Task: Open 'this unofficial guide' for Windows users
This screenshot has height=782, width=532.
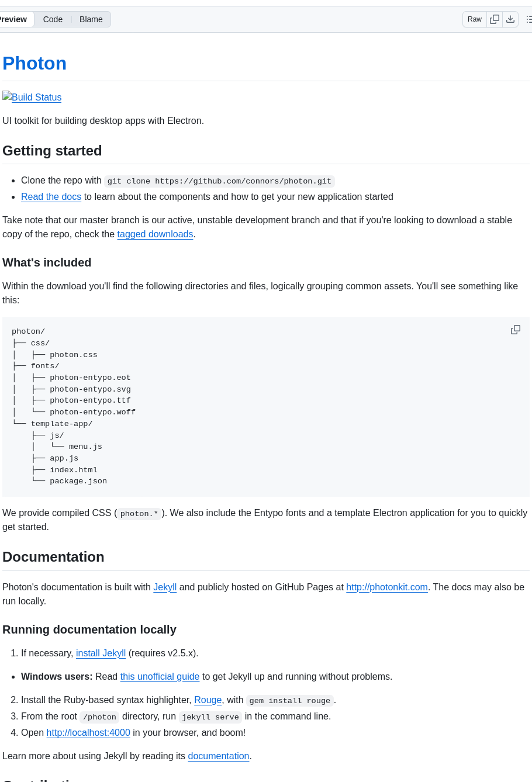Action: [160, 677]
